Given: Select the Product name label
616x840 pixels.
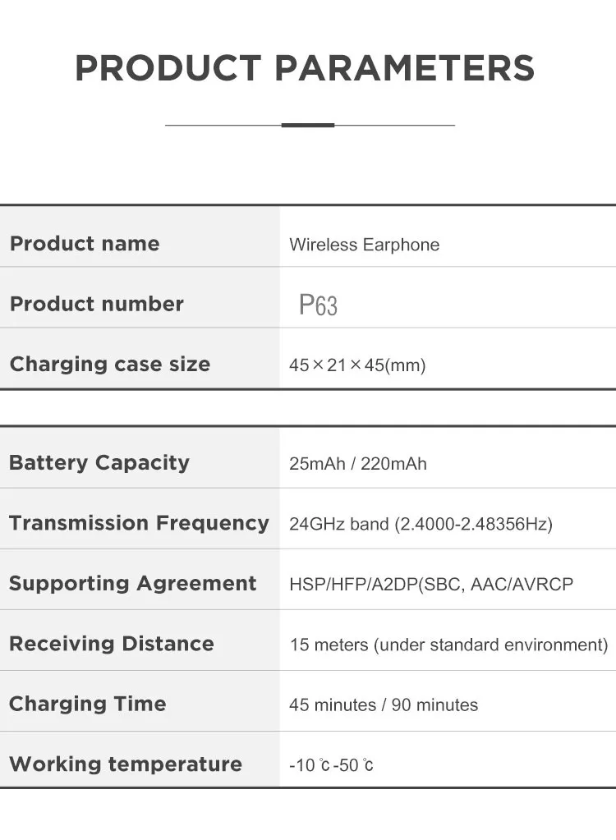Looking at the screenshot, I should coord(85,244).
